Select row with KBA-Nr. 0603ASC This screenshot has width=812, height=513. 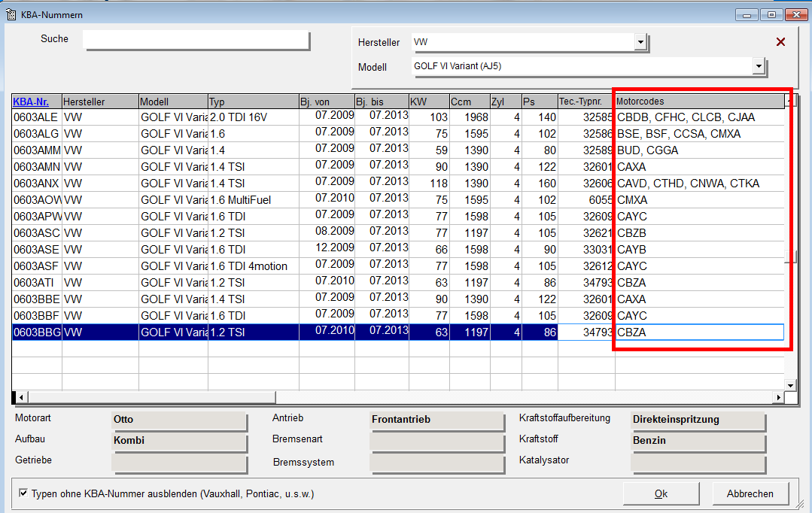tap(397, 233)
